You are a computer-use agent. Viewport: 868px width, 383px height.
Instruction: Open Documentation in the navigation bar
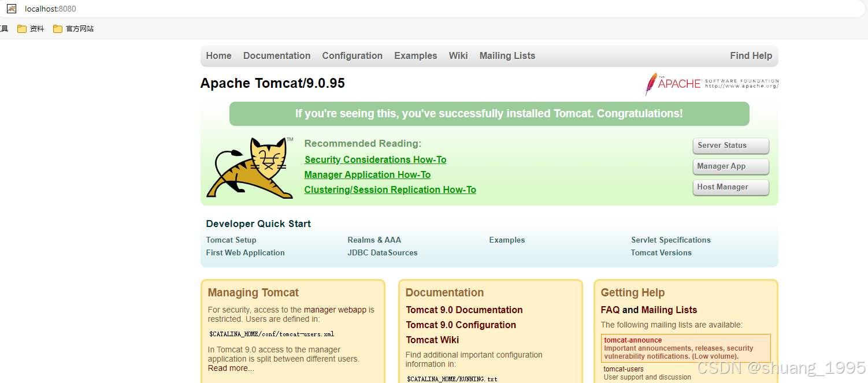(x=277, y=55)
